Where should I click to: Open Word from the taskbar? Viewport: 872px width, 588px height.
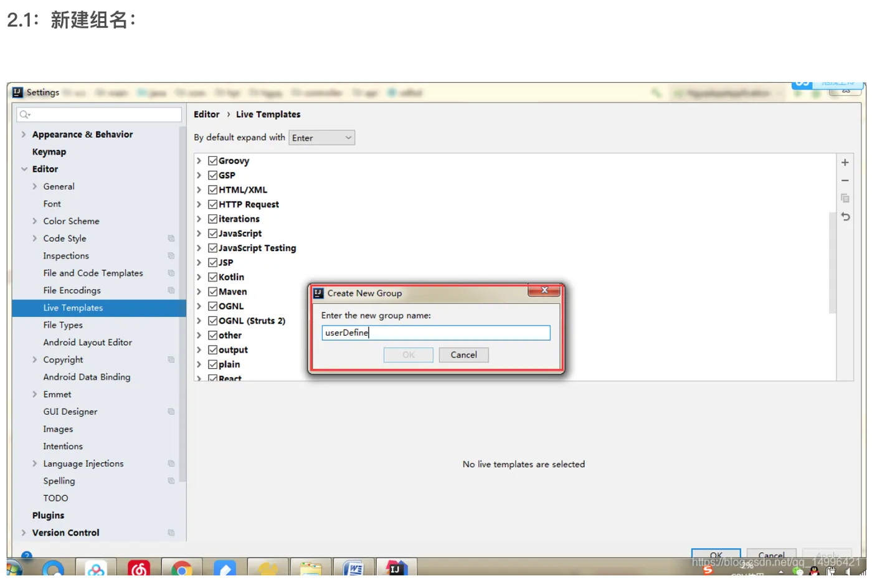354,569
